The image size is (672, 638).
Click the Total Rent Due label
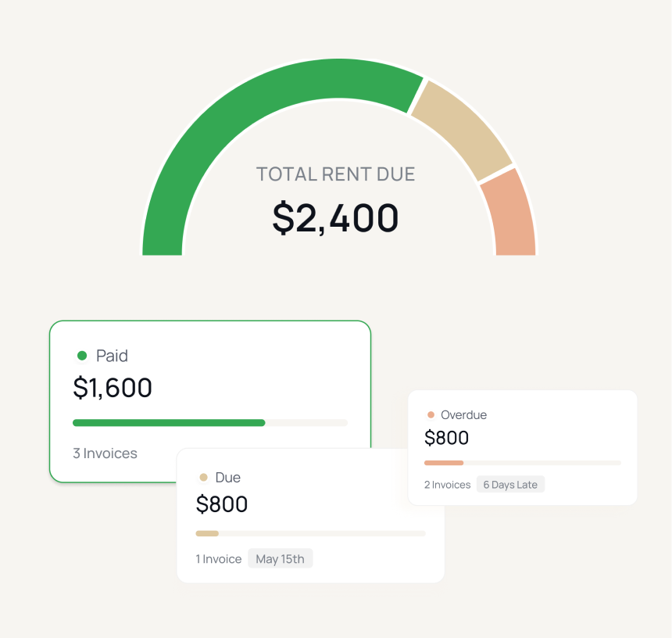point(335,174)
